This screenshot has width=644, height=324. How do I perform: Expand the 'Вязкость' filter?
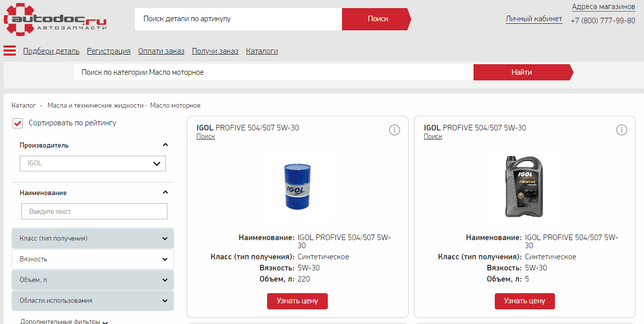point(93,259)
